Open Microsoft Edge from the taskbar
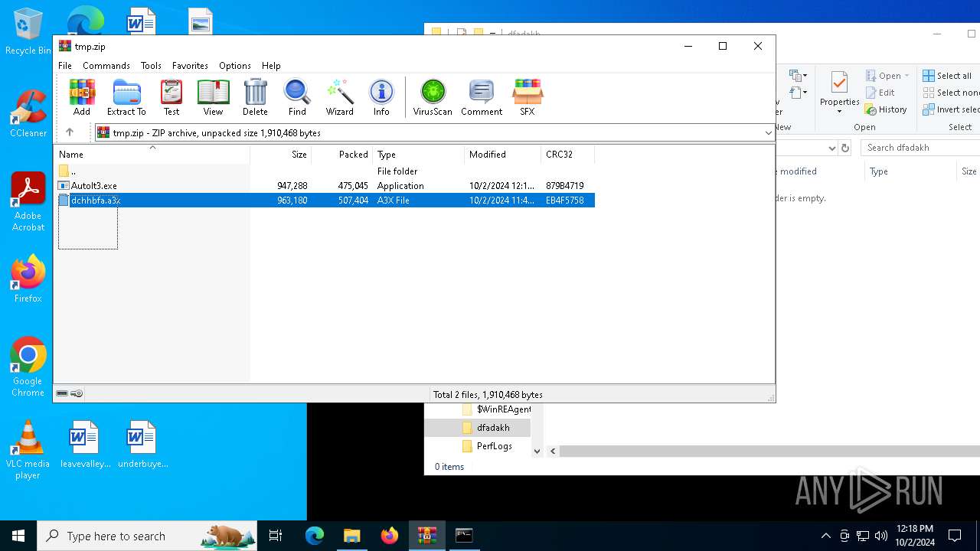This screenshot has width=980, height=551. coord(315,536)
